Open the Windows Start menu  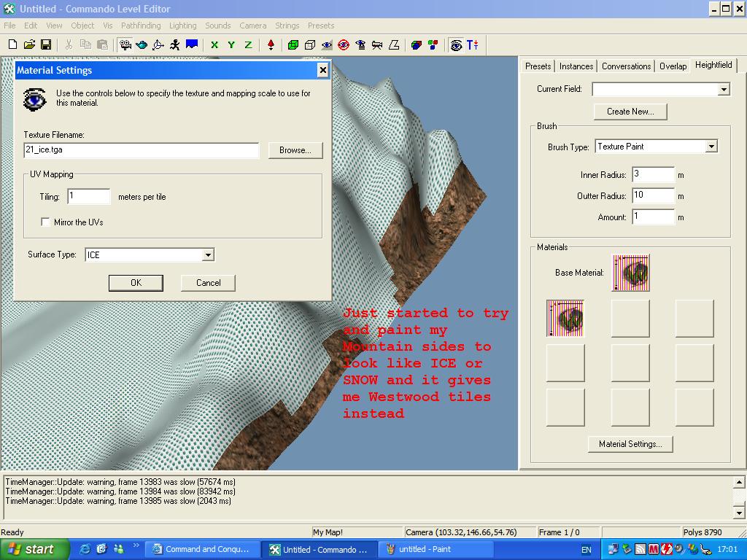coord(35,550)
